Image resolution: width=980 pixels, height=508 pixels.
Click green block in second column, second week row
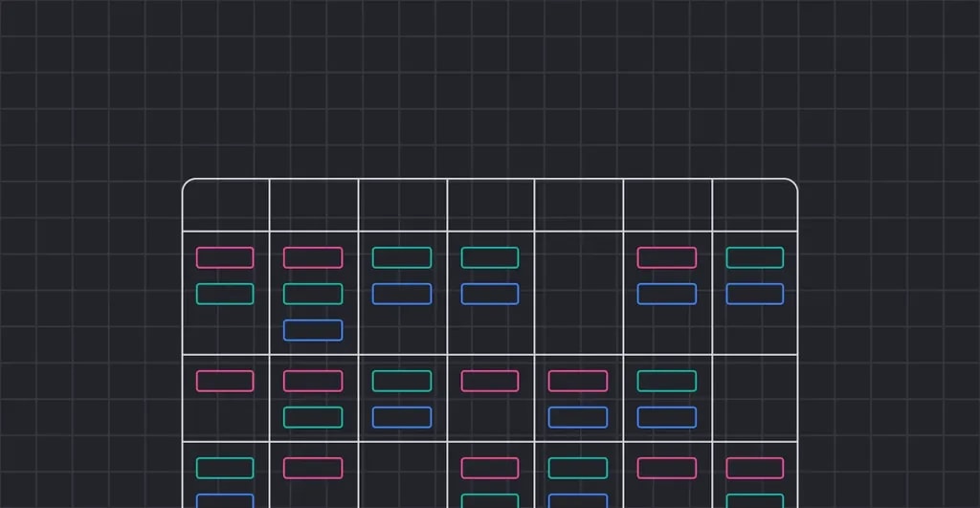(313, 417)
